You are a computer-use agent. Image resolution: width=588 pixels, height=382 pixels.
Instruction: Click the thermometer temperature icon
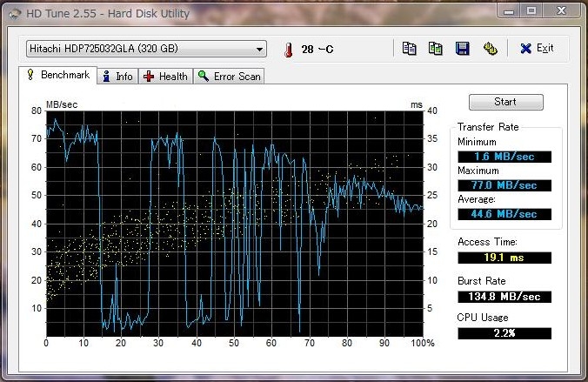point(288,50)
